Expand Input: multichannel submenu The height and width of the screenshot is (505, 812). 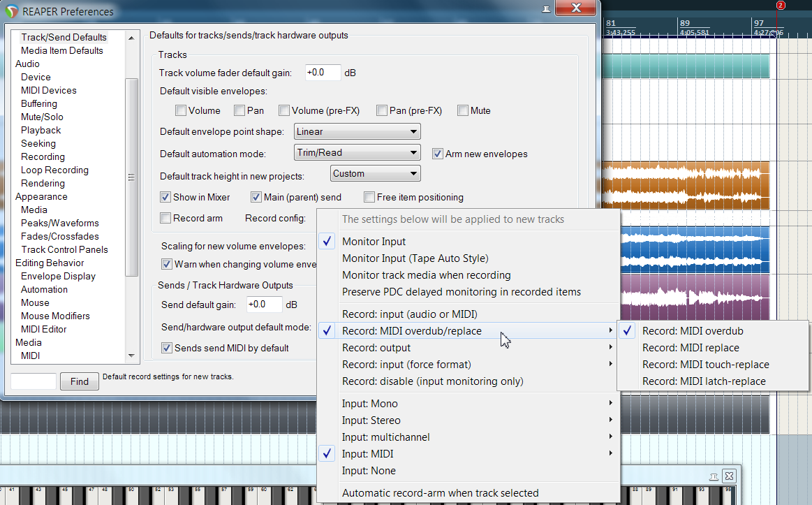tap(468, 437)
